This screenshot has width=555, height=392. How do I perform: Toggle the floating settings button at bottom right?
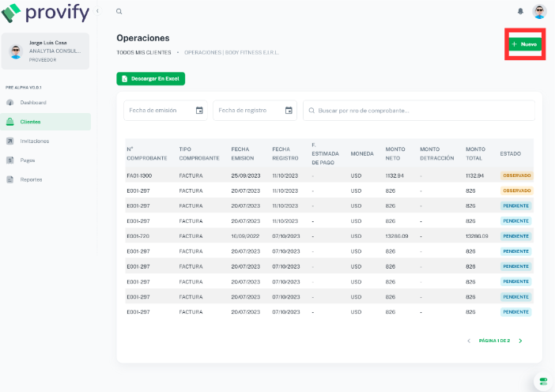[x=543, y=382]
